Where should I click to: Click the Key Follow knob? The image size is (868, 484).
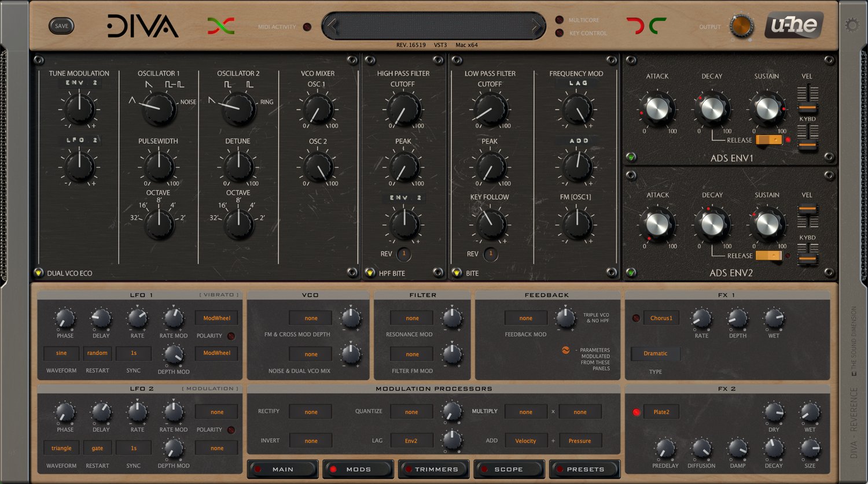coord(490,224)
